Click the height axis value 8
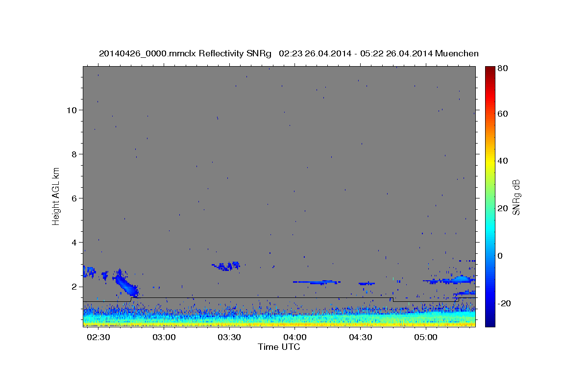Viewport: 588px width, 392px height. [75, 154]
